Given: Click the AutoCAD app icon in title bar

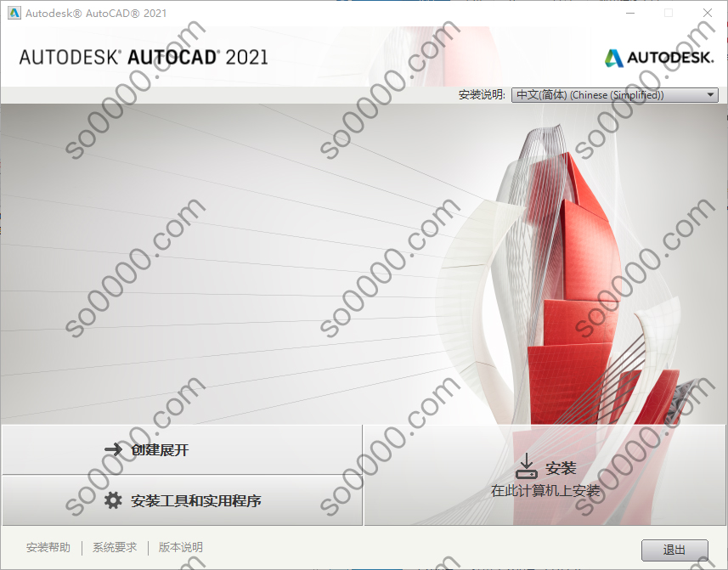Looking at the screenshot, I should (14, 13).
